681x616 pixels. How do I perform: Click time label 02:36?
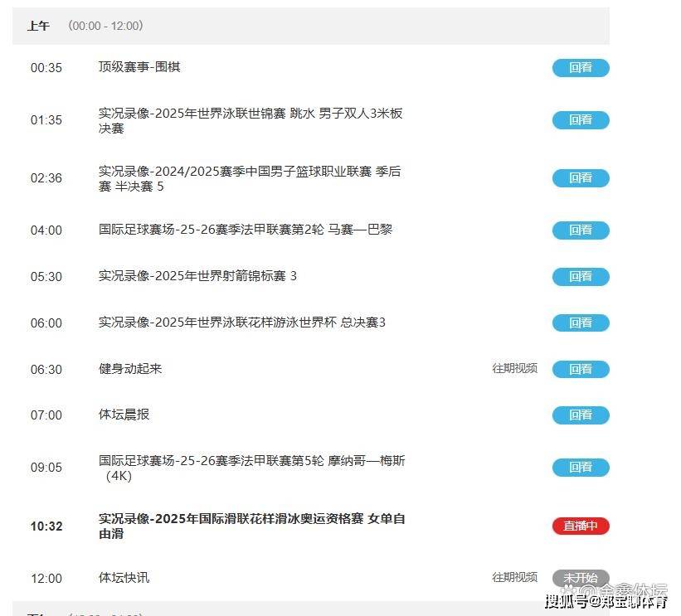coord(46,178)
